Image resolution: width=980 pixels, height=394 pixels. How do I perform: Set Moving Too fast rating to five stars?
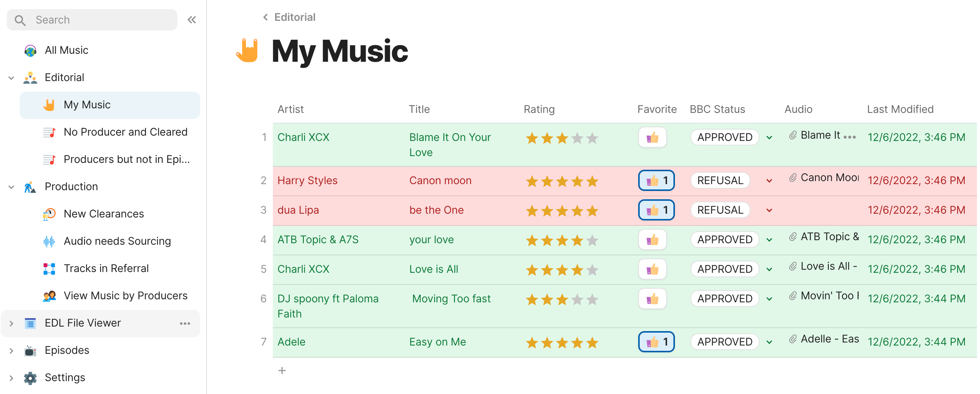coord(592,300)
